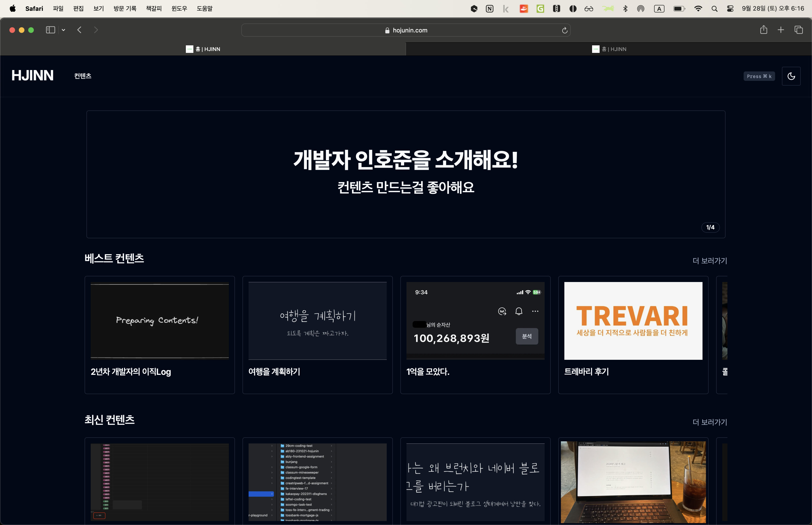Toggle dark mode with moon icon
This screenshot has height=525, width=812.
coord(791,76)
